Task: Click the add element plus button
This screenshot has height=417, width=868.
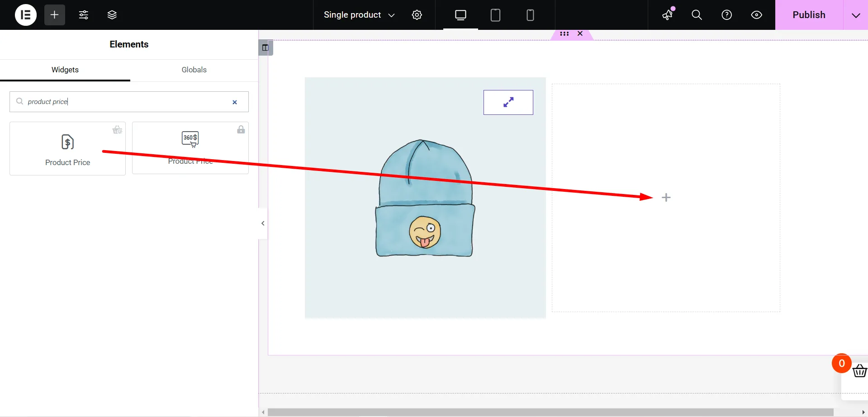Action: [55, 15]
